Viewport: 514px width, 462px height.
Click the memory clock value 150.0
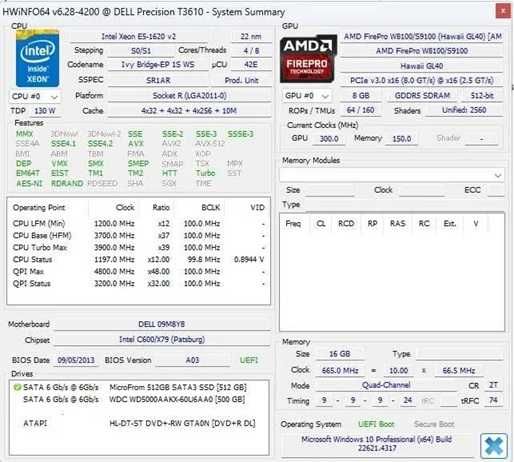401,139
